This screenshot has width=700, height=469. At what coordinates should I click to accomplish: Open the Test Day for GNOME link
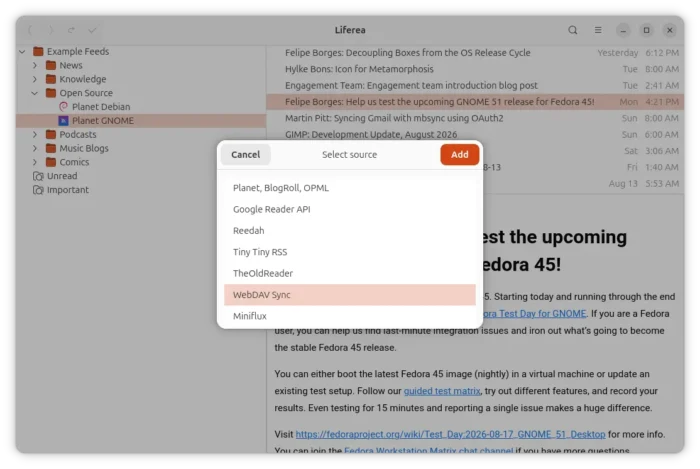click(x=535, y=314)
